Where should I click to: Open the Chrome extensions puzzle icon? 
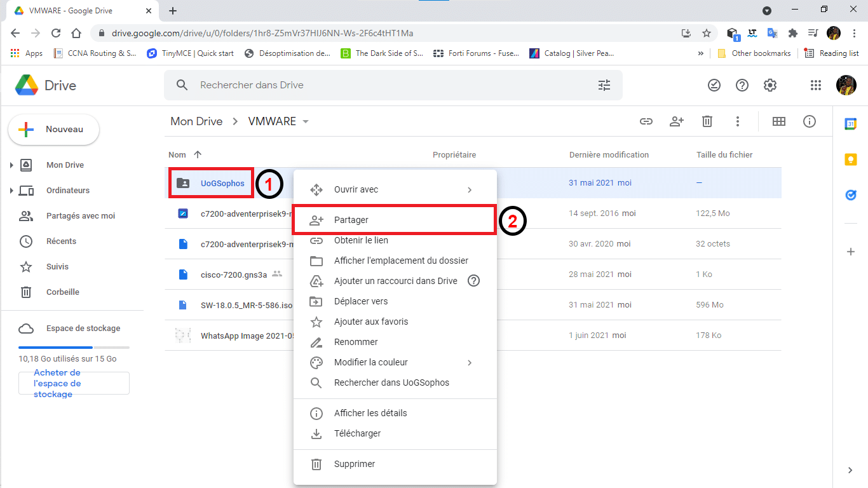point(792,33)
